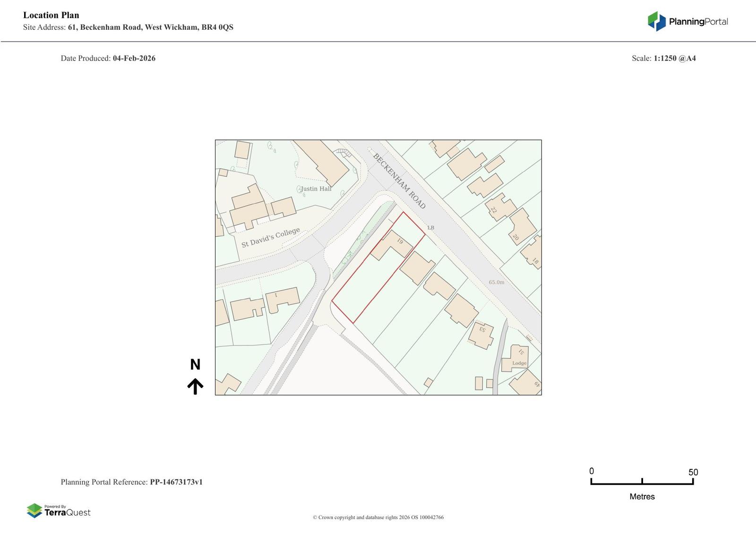The height and width of the screenshot is (535, 756).
Task: Click the Planning Portal logo icon
Action: click(656, 21)
